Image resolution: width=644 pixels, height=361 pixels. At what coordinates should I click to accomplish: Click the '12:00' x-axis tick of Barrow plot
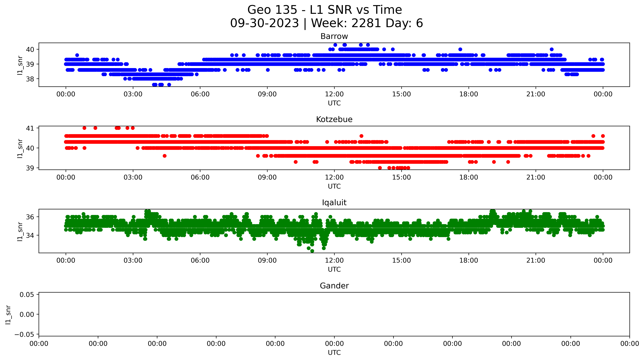tap(334, 94)
